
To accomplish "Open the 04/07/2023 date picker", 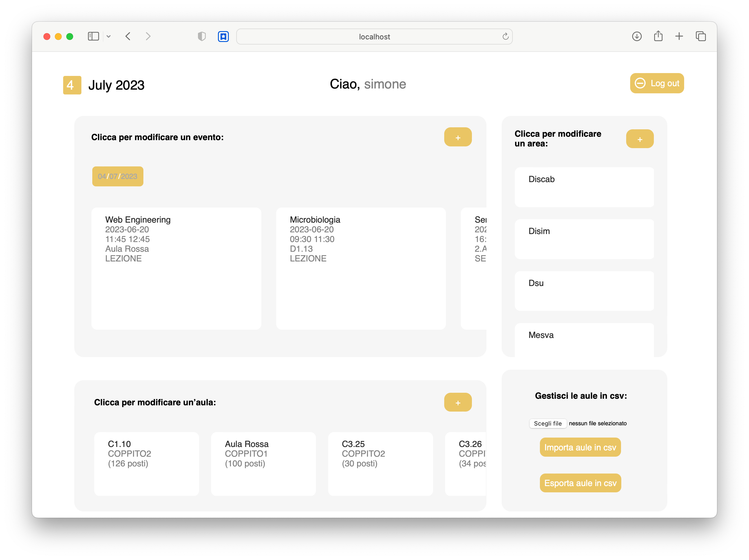I will pyautogui.click(x=117, y=176).
